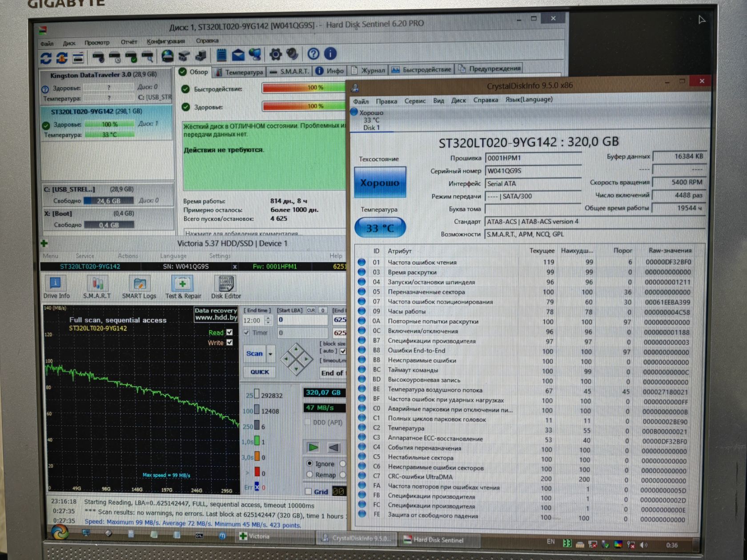
Task: Open the Scan button dropdown arrow
Action: pyautogui.click(x=270, y=354)
